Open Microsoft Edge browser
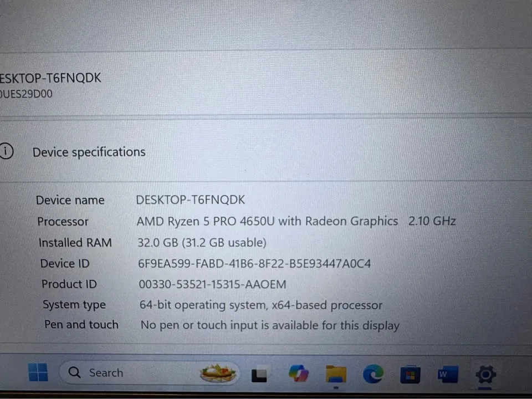 pyautogui.click(x=373, y=374)
